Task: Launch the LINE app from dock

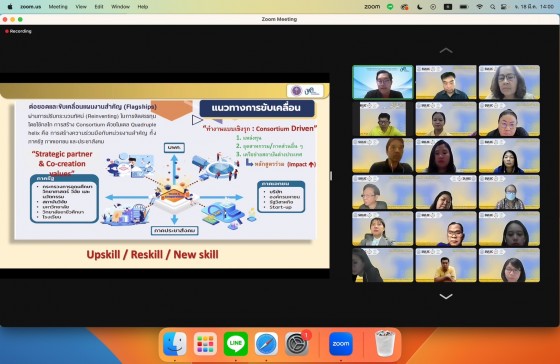Action: click(236, 344)
